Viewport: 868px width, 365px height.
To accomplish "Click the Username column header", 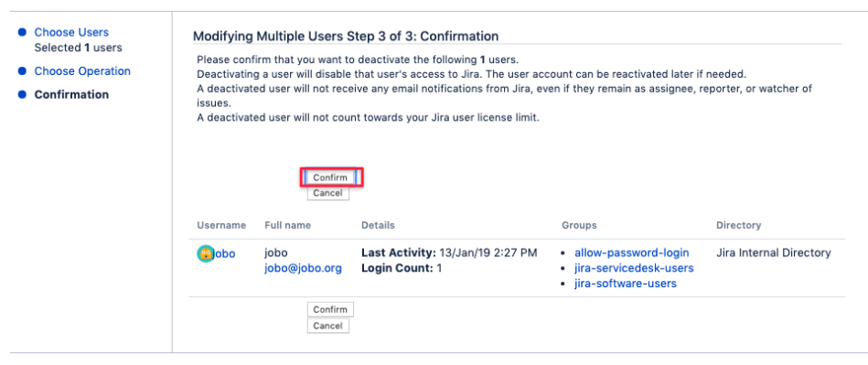I will coord(221,225).
